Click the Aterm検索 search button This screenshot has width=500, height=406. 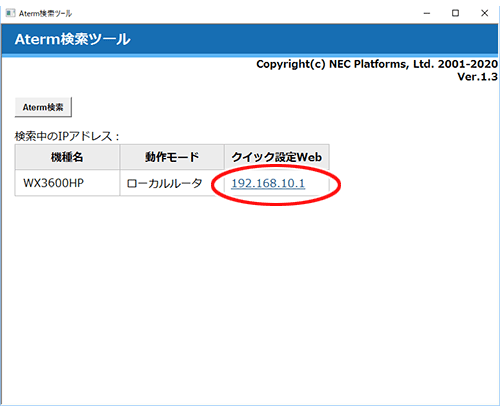point(43,107)
